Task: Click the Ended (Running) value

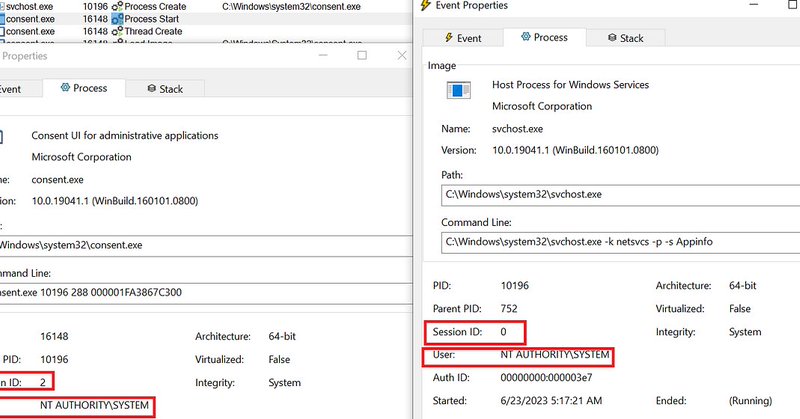Action: (751, 401)
